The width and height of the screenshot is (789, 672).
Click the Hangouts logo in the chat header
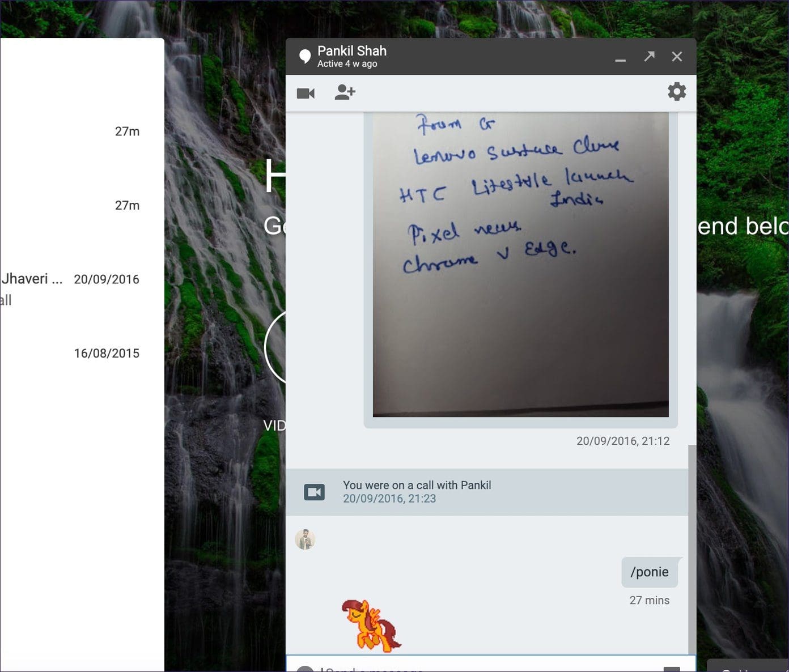click(305, 56)
